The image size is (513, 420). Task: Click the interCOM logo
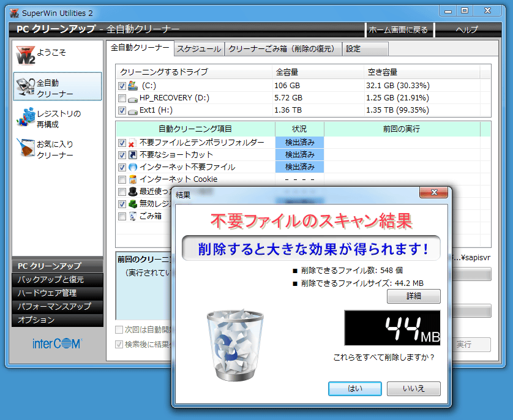pos(58,343)
